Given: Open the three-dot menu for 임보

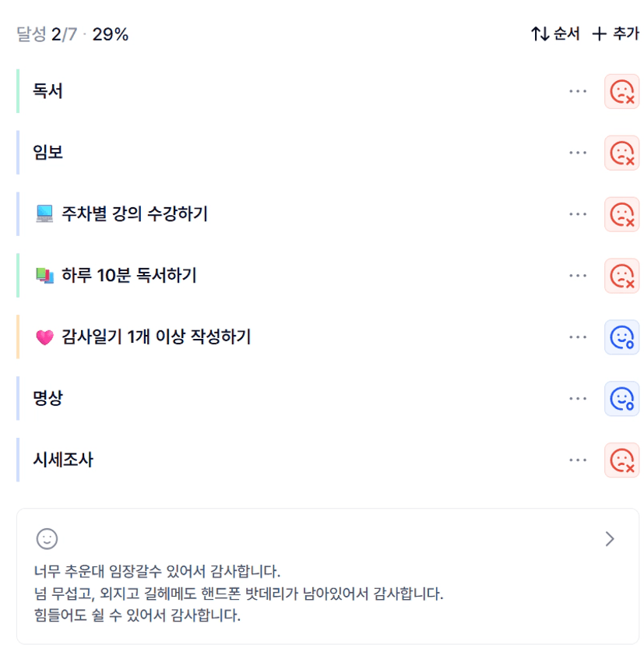Looking at the screenshot, I should [x=577, y=153].
